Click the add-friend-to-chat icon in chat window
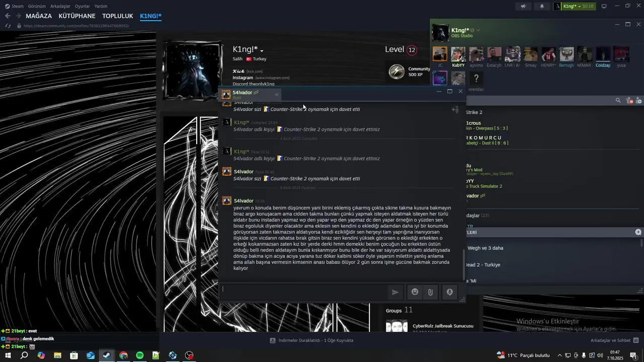This screenshot has width=644, height=362. point(455,110)
